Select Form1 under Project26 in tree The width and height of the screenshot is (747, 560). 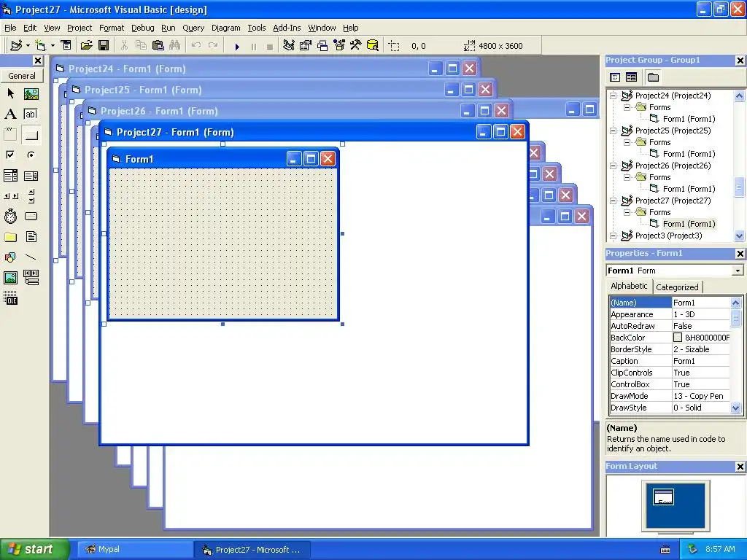click(689, 189)
